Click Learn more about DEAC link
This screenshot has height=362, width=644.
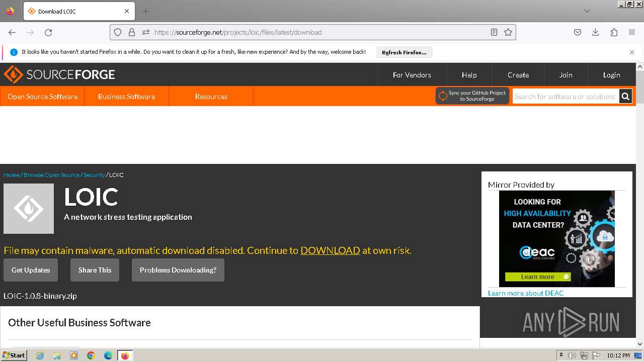(526, 293)
